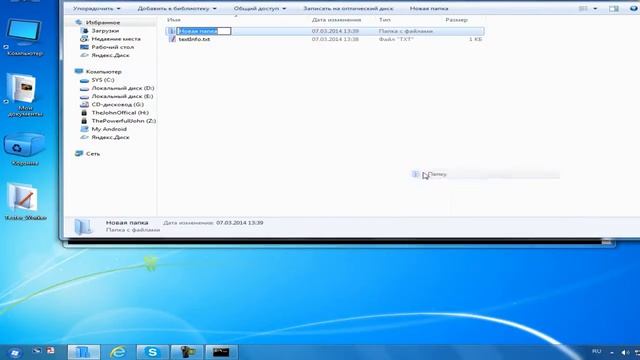640x360 pixels.
Task: Click the camcorder app taskbar icon
Action: click(187, 352)
